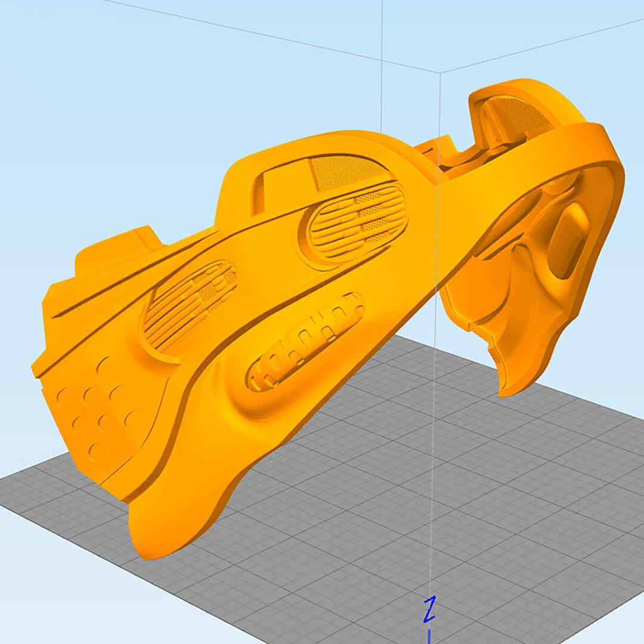Screen dimensions: 644x644
Task: Click the upper oval slatted vent grille
Action: coord(358,223)
